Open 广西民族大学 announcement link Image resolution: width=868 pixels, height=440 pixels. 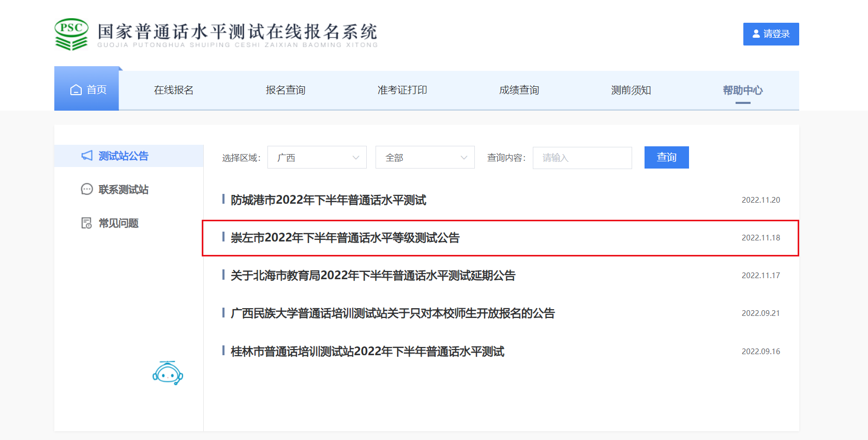coord(393,313)
